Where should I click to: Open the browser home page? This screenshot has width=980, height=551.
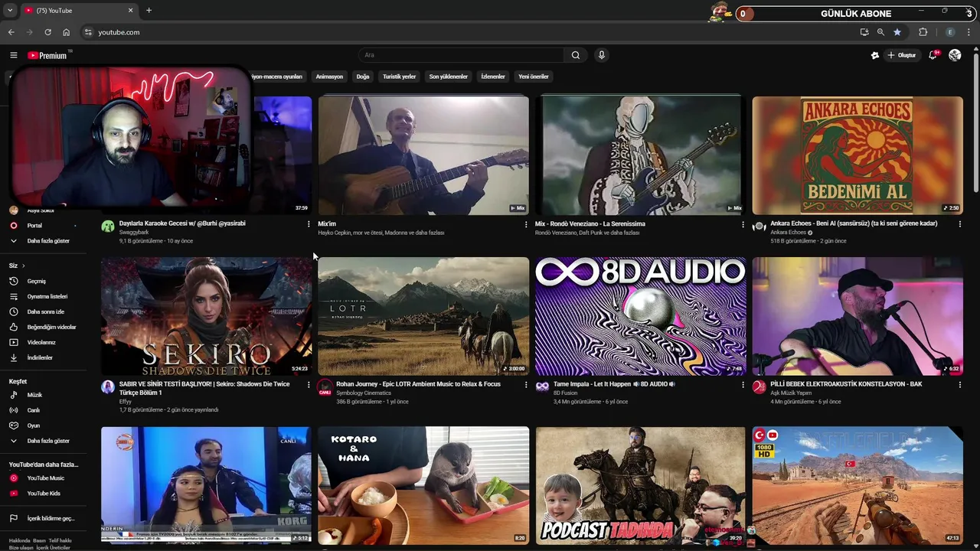pyautogui.click(x=66, y=32)
